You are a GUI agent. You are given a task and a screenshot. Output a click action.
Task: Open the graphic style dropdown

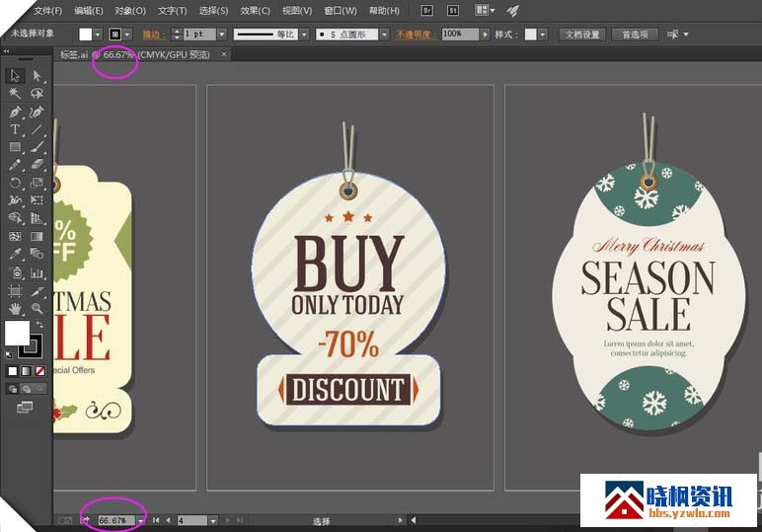point(542,35)
